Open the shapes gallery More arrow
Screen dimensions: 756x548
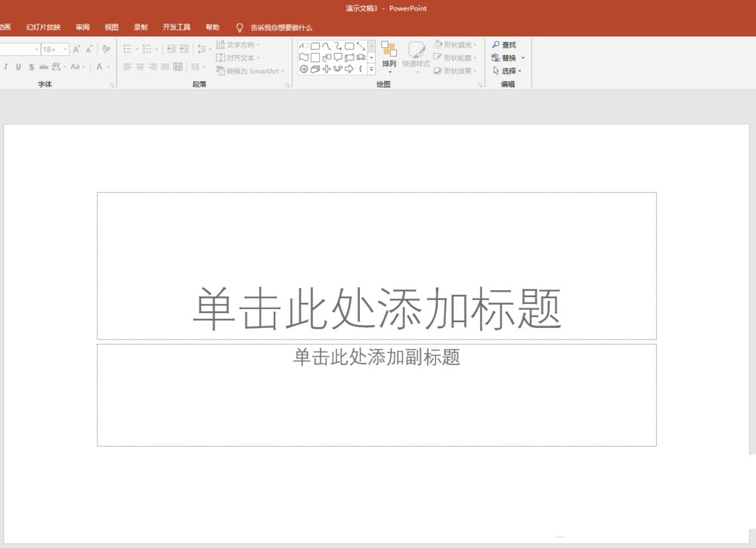(371, 69)
